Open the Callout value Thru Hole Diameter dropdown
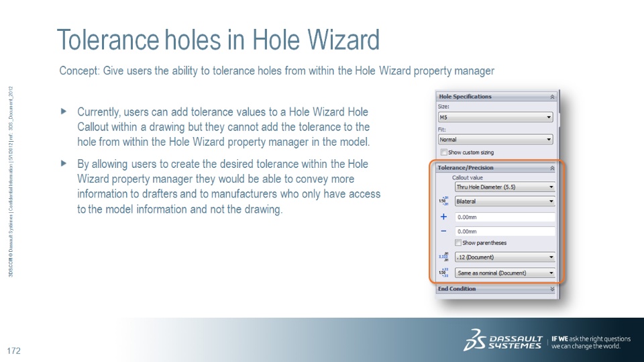Screen dimensions: 644x362 (x=504, y=187)
